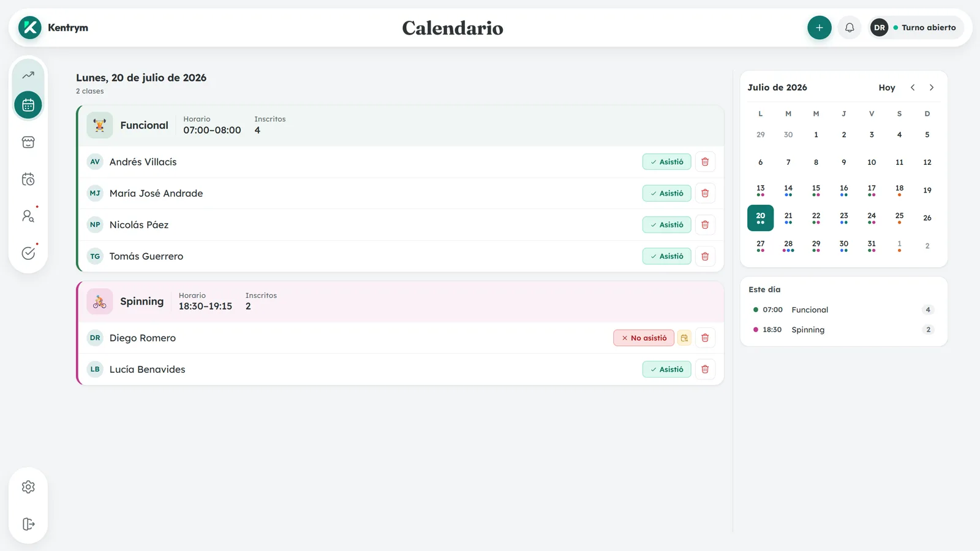Delete Lucía Benavides enrollment
This screenshot has width=980, height=551.
coord(705,370)
